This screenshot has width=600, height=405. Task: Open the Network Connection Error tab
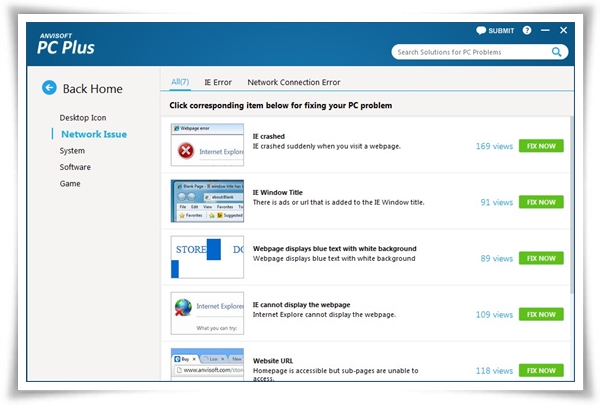[x=293, y=82]
